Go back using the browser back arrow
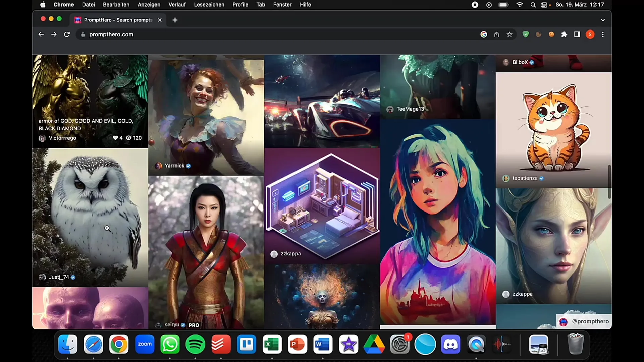 pyautogui.click(x=41, y=34)
